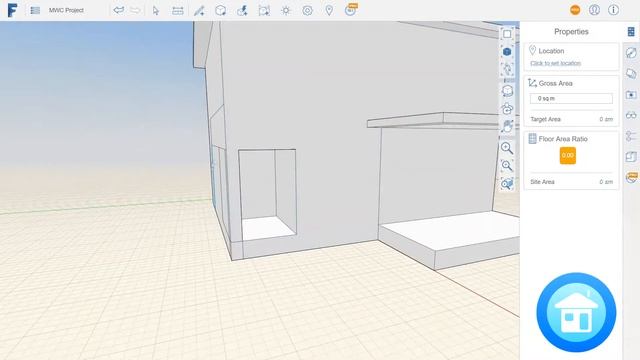Open the Visual Styles glasses tab
Image resolution: width=640 pixels, height=360 pixels.
pyautogui.click(x=631, y=115)
